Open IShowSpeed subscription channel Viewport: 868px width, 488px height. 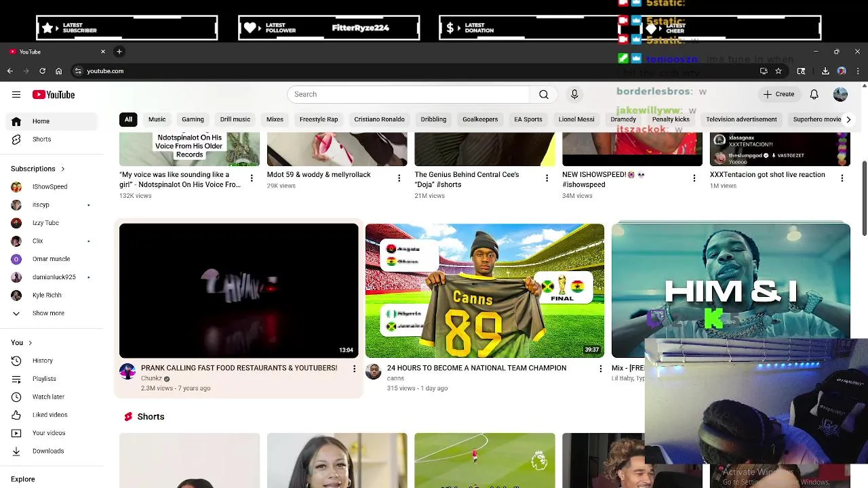click(x=52, y=186)
